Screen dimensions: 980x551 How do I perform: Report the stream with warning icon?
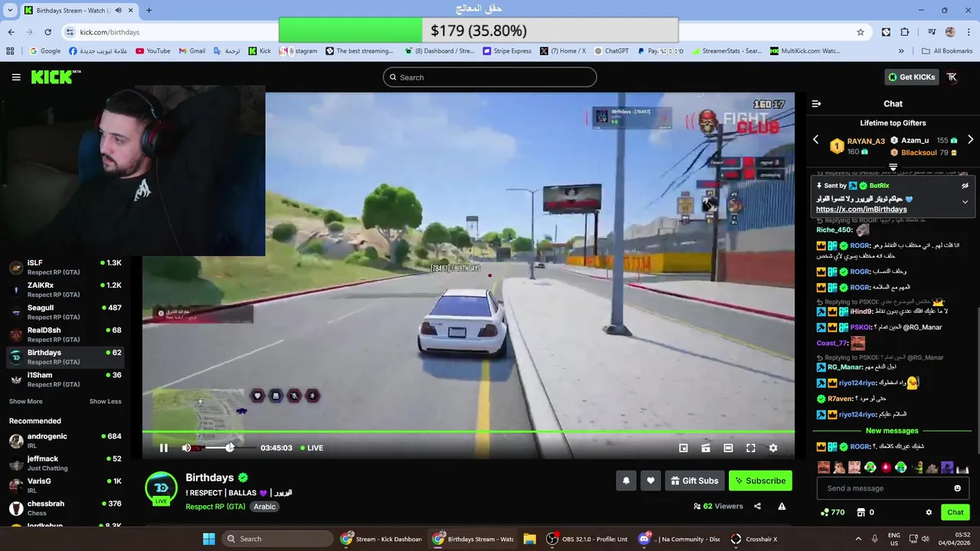pos(782,506)
